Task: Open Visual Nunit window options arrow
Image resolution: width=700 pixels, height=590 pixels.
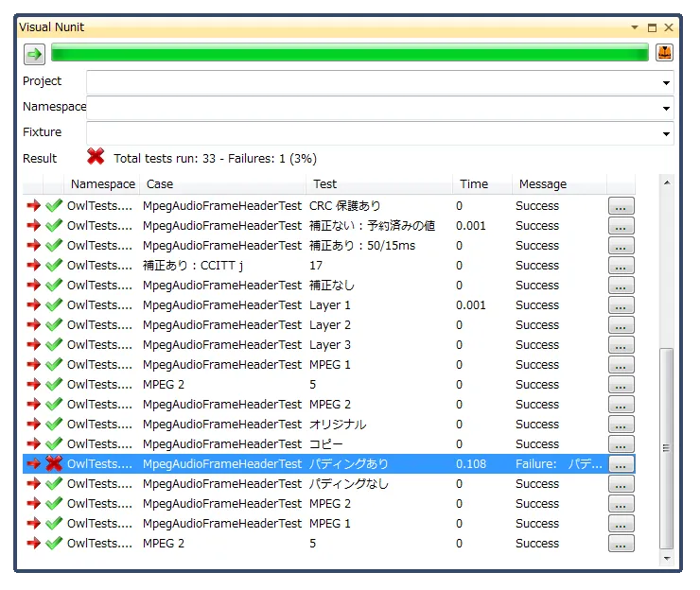Action: pyautogui.click(x=635, y=27)
